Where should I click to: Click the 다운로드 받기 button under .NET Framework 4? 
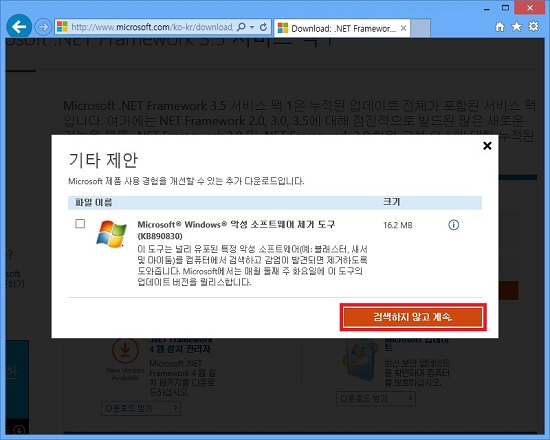(141, 408)
